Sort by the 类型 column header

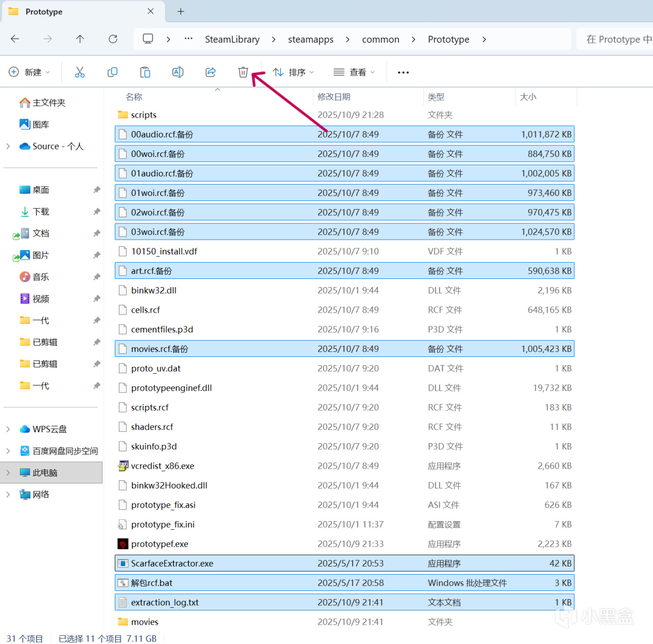click(436, 97)
